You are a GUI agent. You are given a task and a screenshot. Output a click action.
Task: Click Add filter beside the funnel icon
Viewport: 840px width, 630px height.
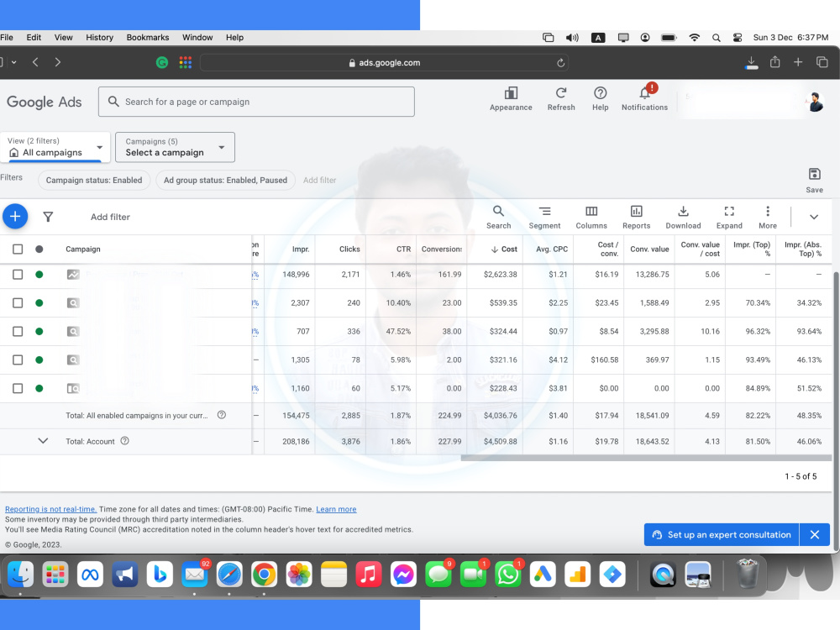point(110,217)
